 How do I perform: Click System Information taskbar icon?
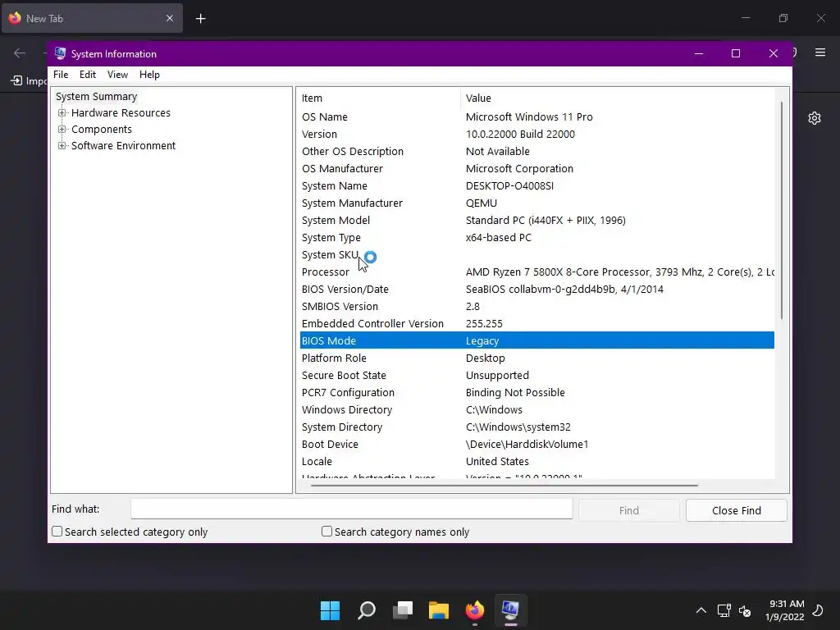[x=510, y=610]
